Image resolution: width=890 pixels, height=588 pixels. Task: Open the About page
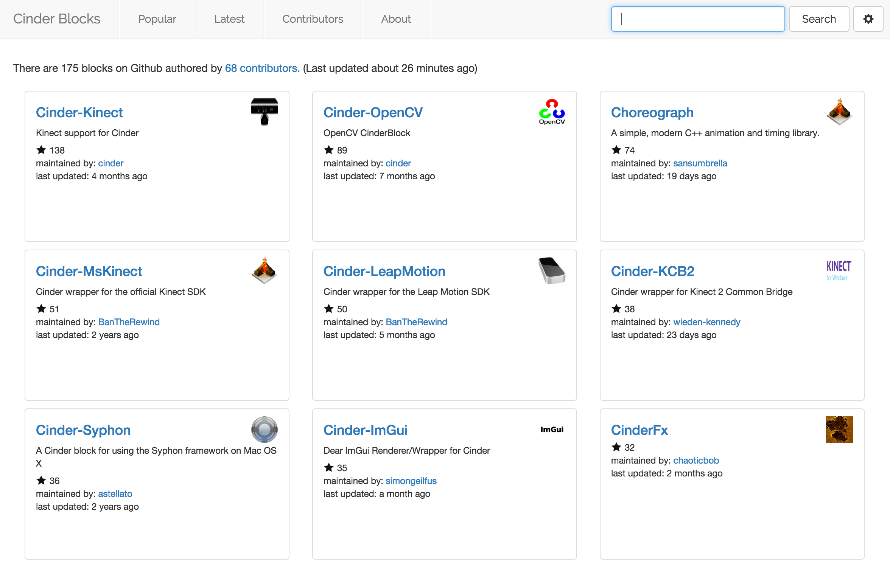click(x=396, y=19)
